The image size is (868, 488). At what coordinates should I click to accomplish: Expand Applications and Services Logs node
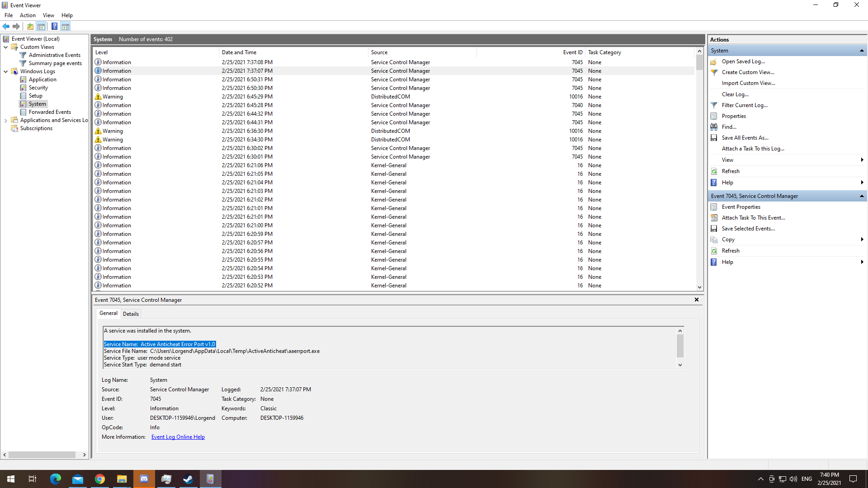pyautogui.click(x=5, y=120)
